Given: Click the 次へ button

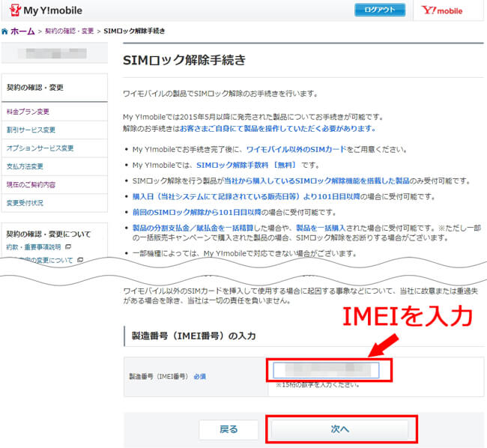Looking at the screenshot, I should point(340,429).
